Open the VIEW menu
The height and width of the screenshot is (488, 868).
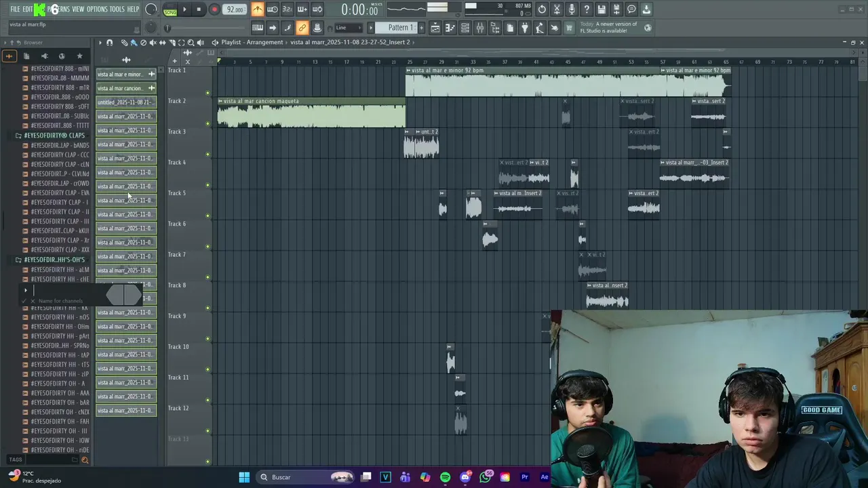coord(78,9)
